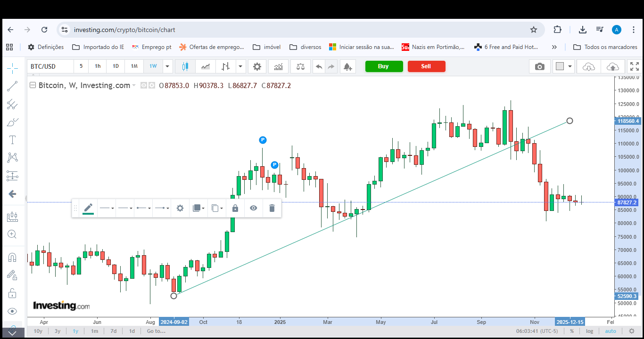Activate the zoom-in magnifier tool
Viewport: 644px width, 339px height.
tap(12, 234)
